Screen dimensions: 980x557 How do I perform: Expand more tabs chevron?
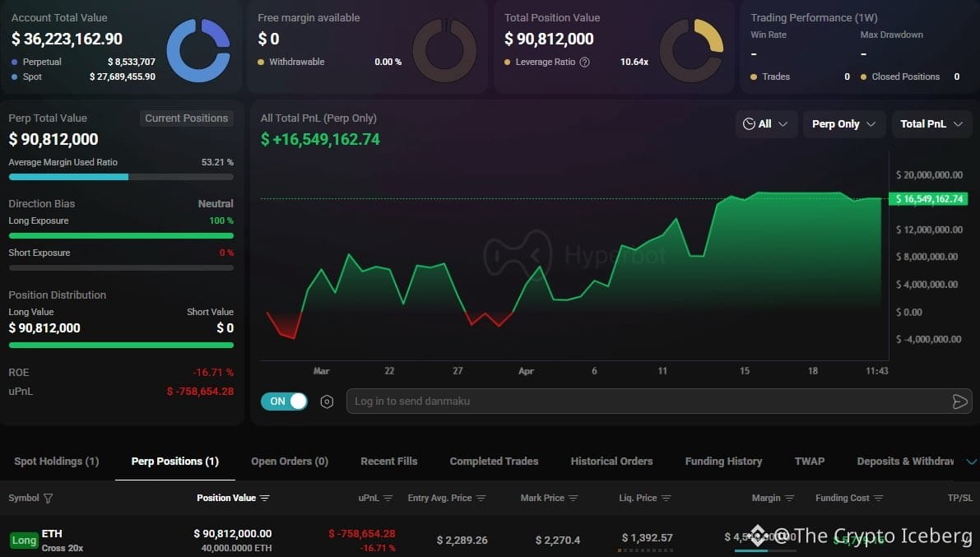point(971,462)
